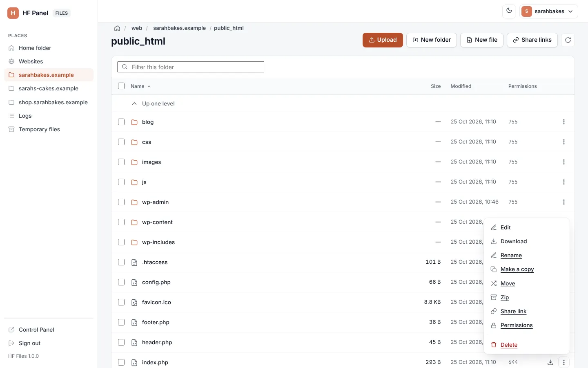This screenshot has height=368, width=588.
Task: Click the three-dot menu for index.php
Action: click(x=564, y=362)
